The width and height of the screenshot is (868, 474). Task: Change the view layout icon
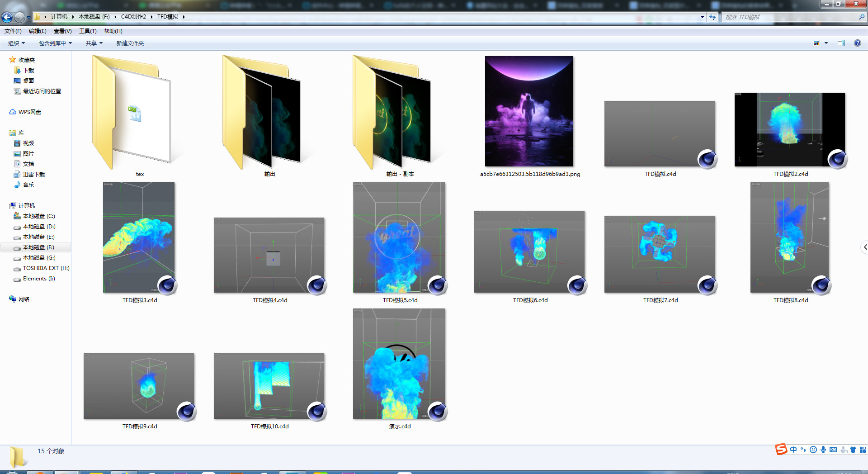(x=816, y=43)
